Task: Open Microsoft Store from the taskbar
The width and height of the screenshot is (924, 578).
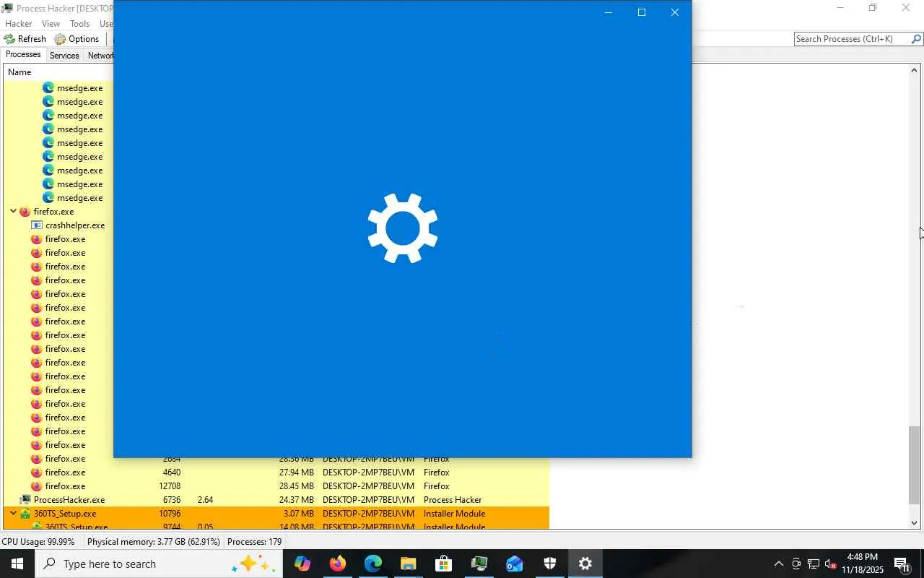Action: [444, 564]
